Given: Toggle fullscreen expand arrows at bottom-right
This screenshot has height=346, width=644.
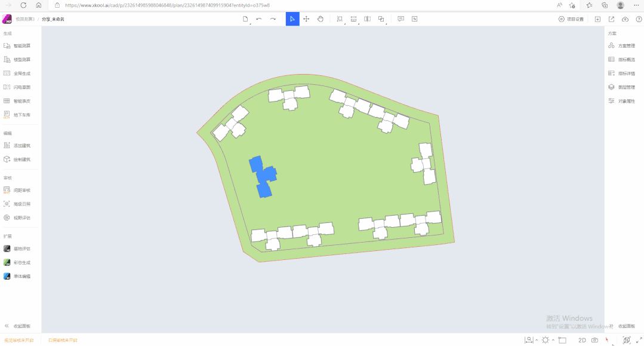Looking at the screenshot, I should tap(639, 339).
